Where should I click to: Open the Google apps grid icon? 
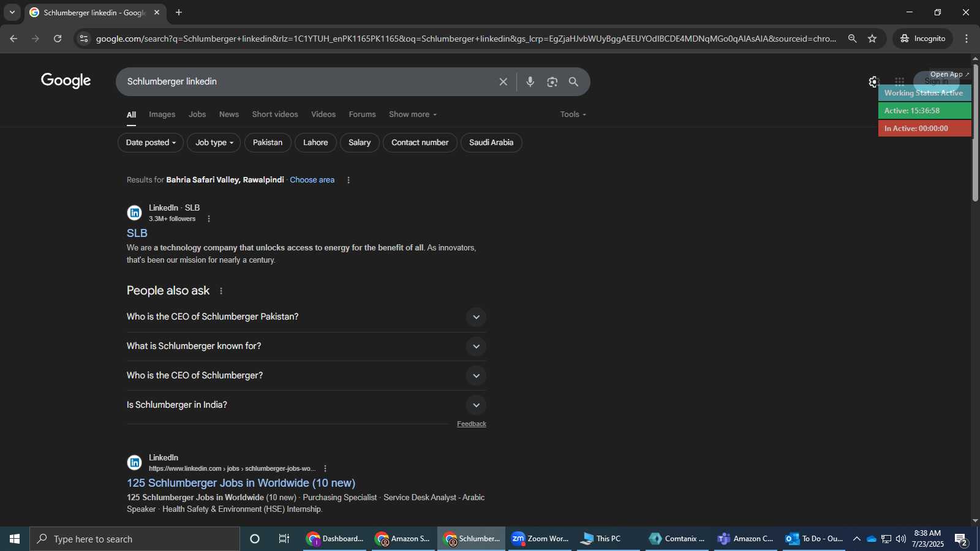(899, 81)
